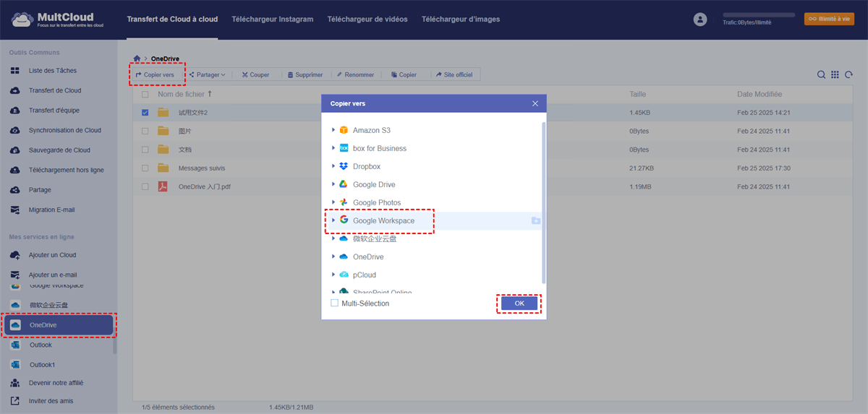Enable the Multi-Sélection checkbox

click(x=334, y=303)
